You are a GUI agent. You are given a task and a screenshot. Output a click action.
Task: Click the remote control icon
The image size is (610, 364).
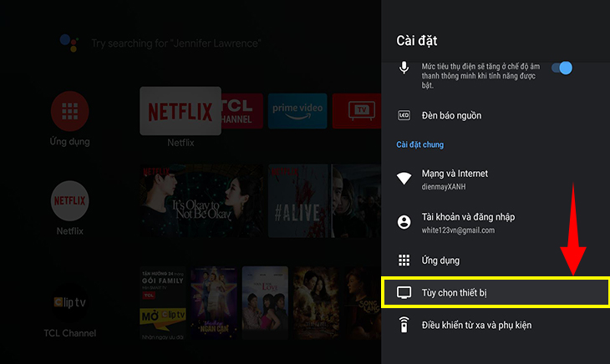[404, 325]
